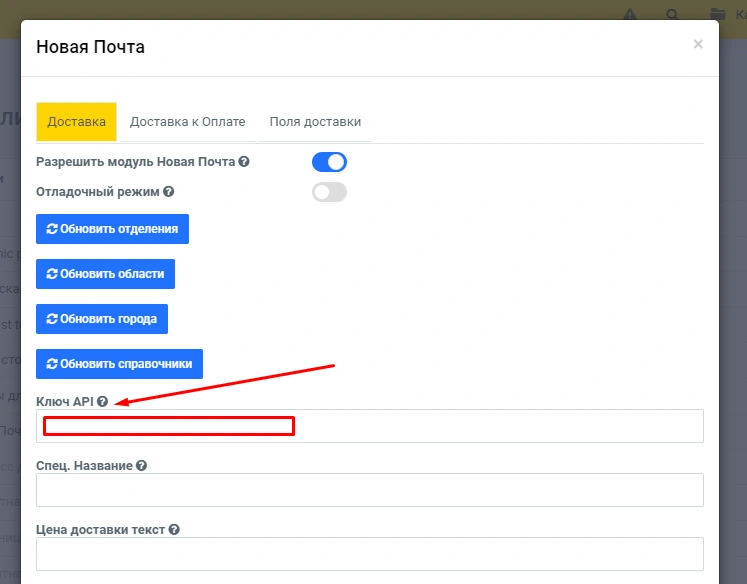Click help icon next to Разрешить модуль Новая Почта

pyautogui.click(x=244, y=162)
